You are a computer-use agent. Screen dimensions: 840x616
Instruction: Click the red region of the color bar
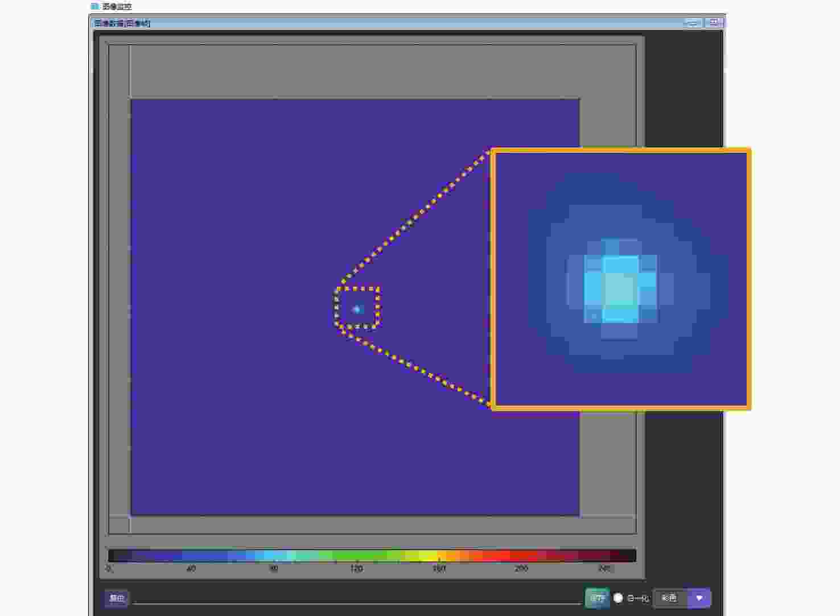tap(501, 555)
